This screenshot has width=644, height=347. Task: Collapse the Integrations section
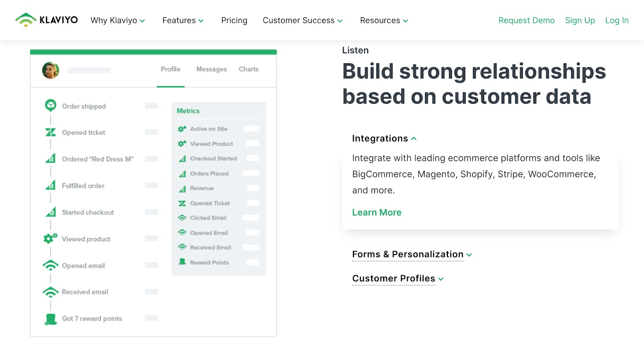[384, 138]
